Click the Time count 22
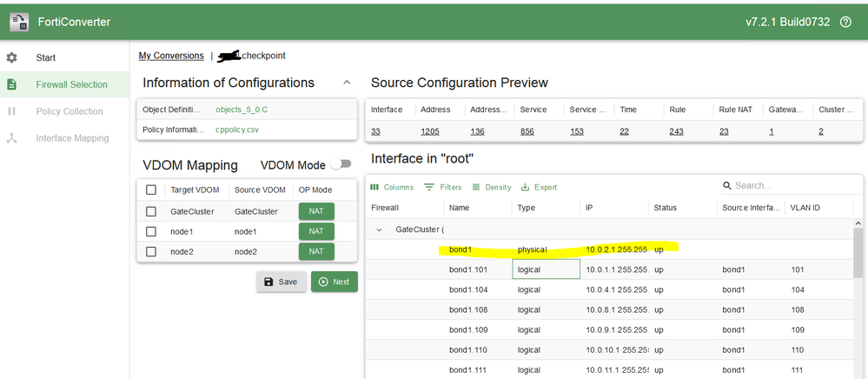Screen dimensions: 868x379 (x=625, y=132)
